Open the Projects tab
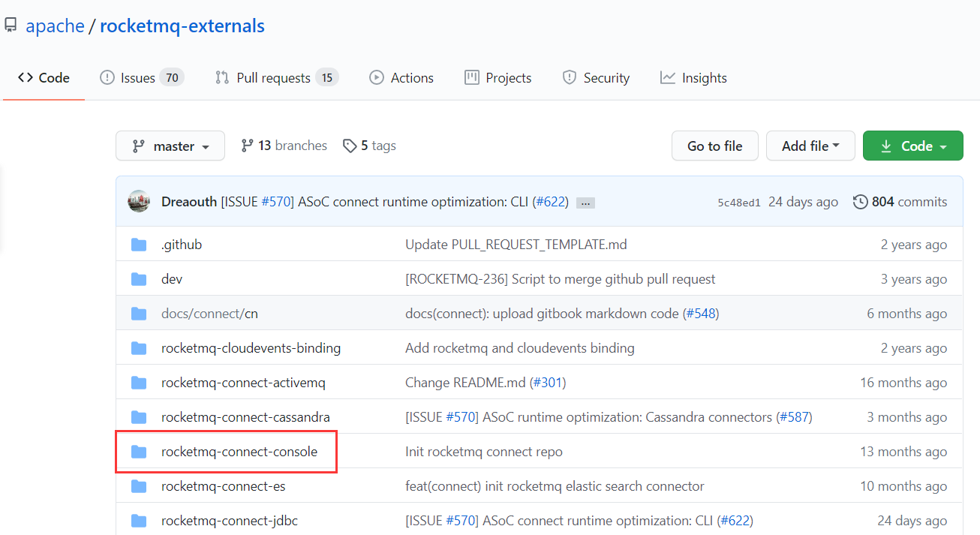This screenshot has width=980, height=535. 498,78
